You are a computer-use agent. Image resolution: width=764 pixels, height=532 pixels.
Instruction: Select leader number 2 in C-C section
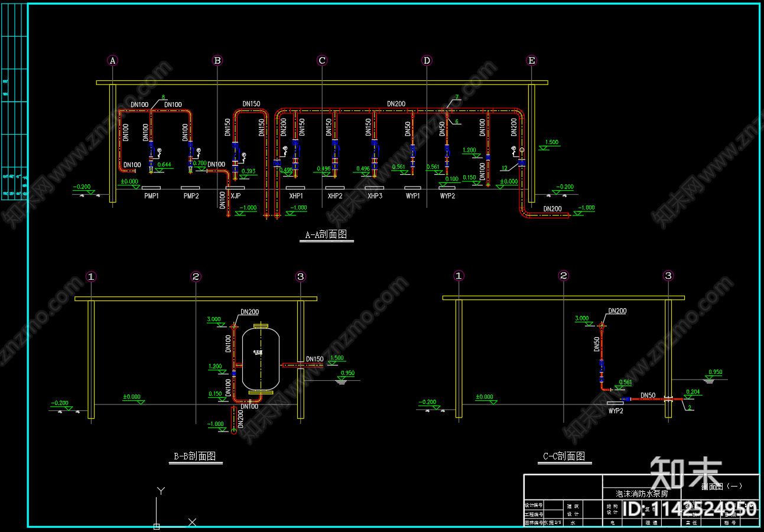pos(690,407)
